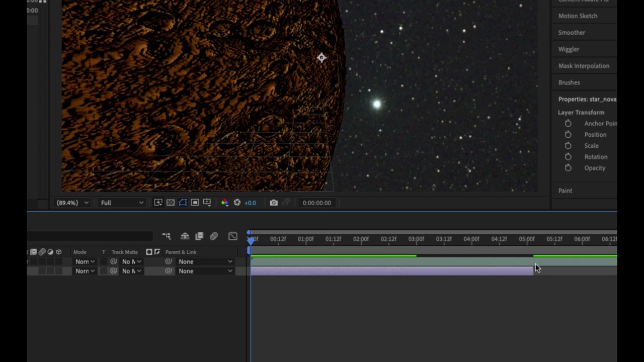The height and width of the screenshot is (362, 644).
Task: Open Motion Sketch panel
Action: 578,16
